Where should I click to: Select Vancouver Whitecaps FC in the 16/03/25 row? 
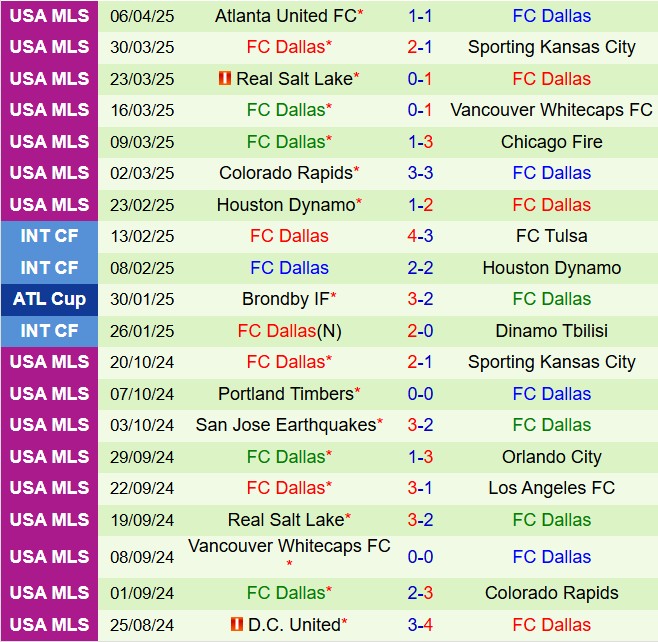[x=551, y=110]
